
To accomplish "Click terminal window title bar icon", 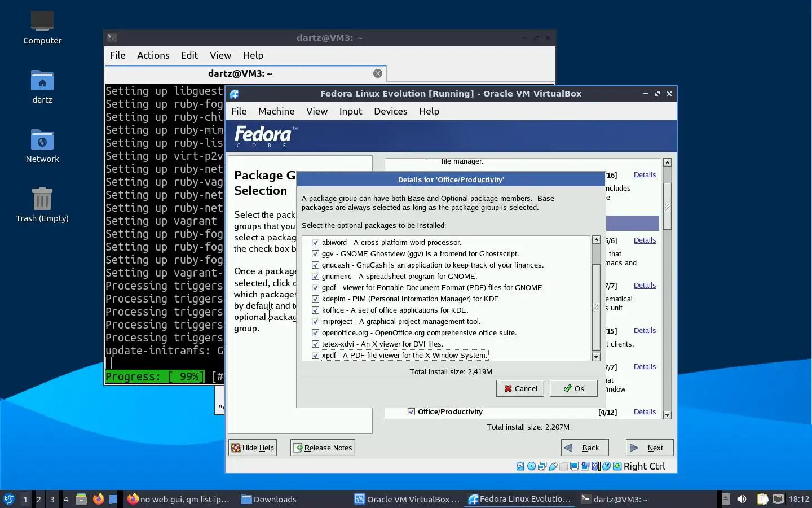I will 112,37.
